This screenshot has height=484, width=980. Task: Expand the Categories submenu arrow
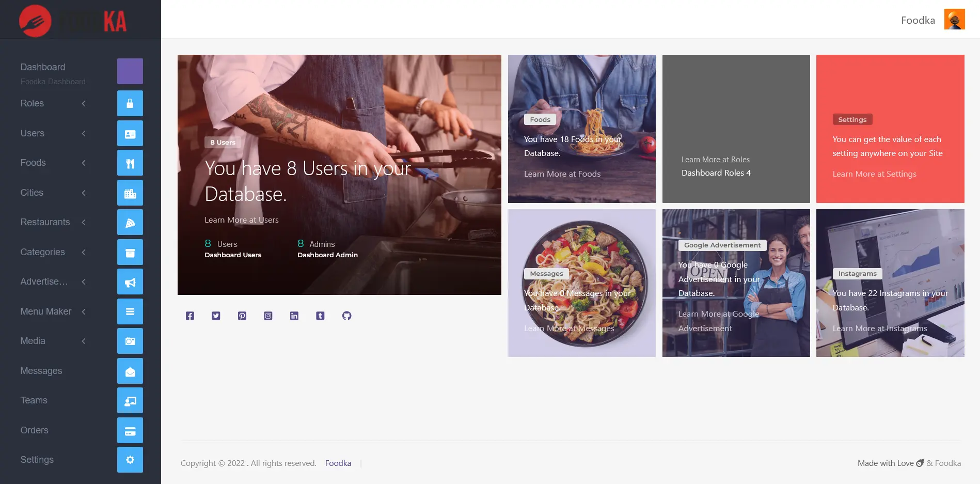point(84,252)
